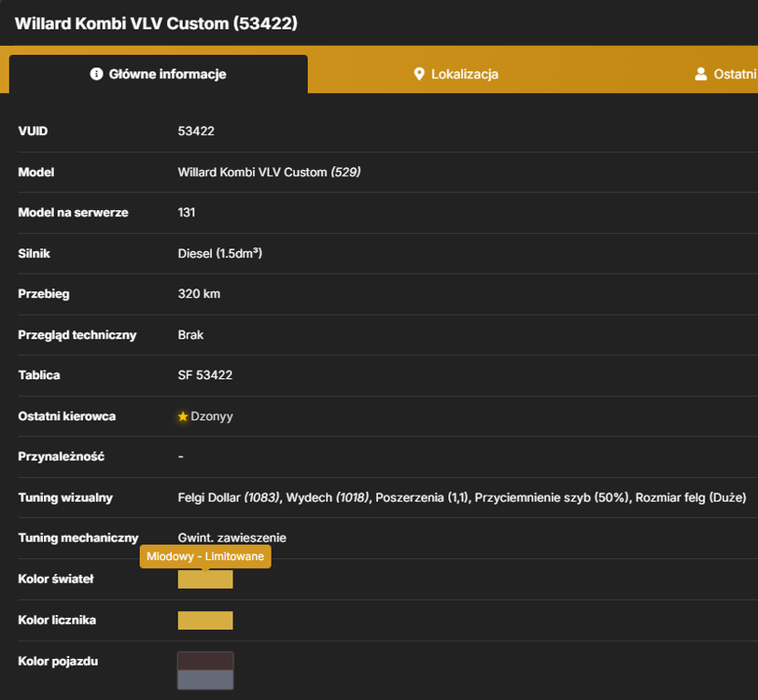Select the gray-blue Kolor pojazdu swatch
Viewport: 758px width, 700px height.
205,679
